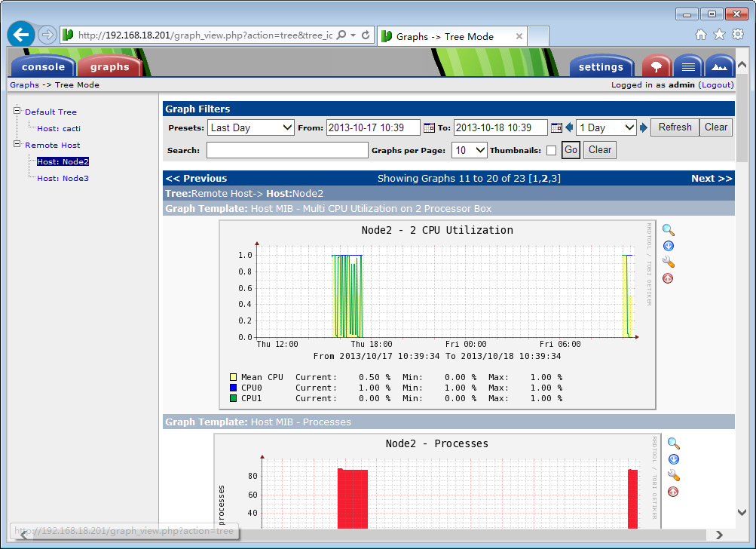This screenshot has height=549, width=756.
Task: Enable the Thumbnails checkbox
Action: pos(551,151)
